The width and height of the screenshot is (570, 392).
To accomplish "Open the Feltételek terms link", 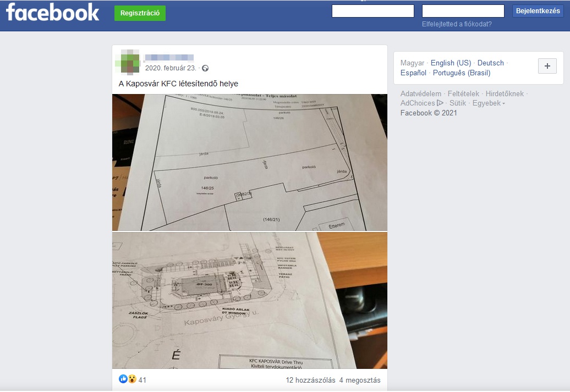I will point(463,93).
